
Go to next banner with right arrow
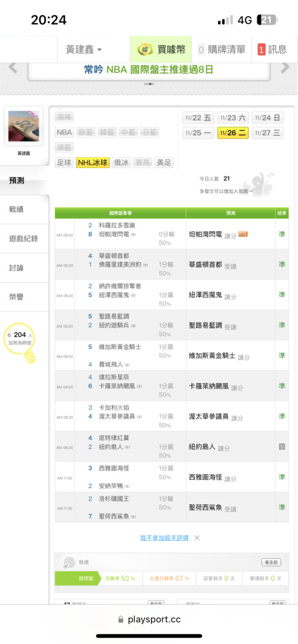(285, 68)
